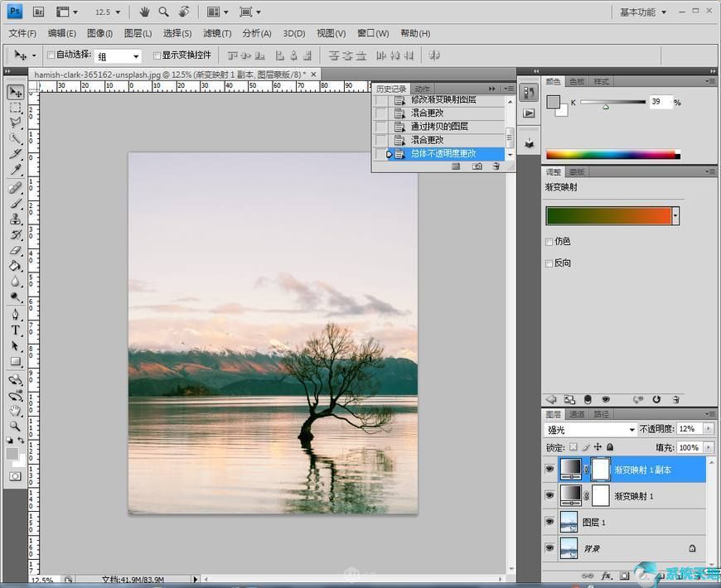Click the orange-green gradient preview bar

[x=609, y=215]
